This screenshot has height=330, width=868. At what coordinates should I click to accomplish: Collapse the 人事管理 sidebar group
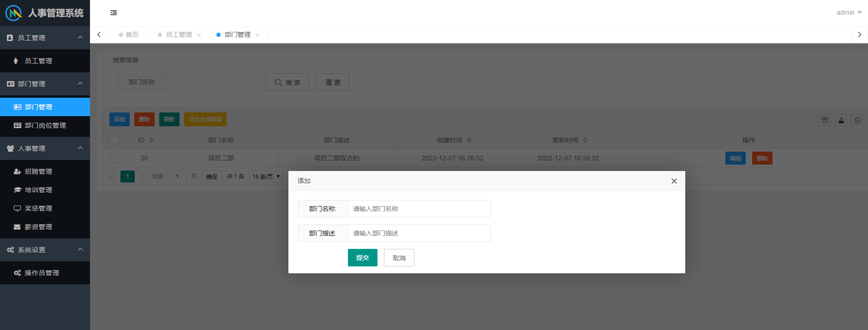pyautogui.click(x=45, y=148)
